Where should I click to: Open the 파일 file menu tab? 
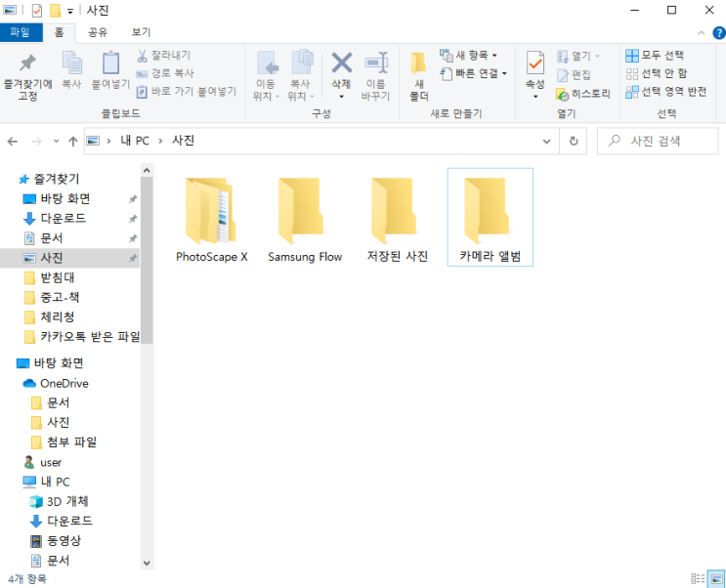(x=21, y=32)
